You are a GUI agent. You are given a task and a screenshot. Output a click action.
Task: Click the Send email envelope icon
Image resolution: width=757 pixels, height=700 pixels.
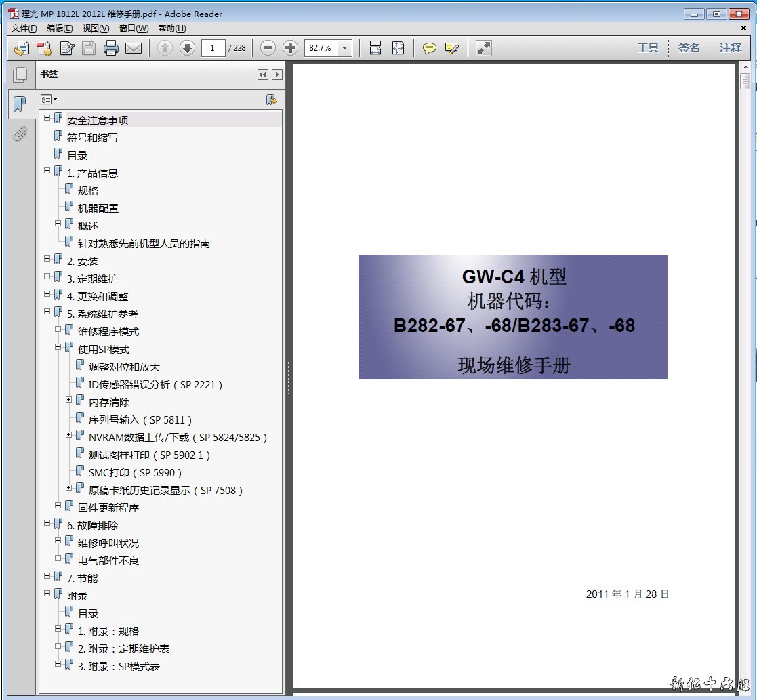134,48
